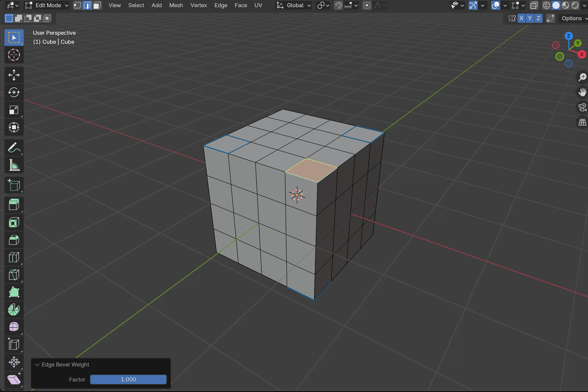Open the View menu
The height and width of the screenshot is (392, 588).
(115, 5)
